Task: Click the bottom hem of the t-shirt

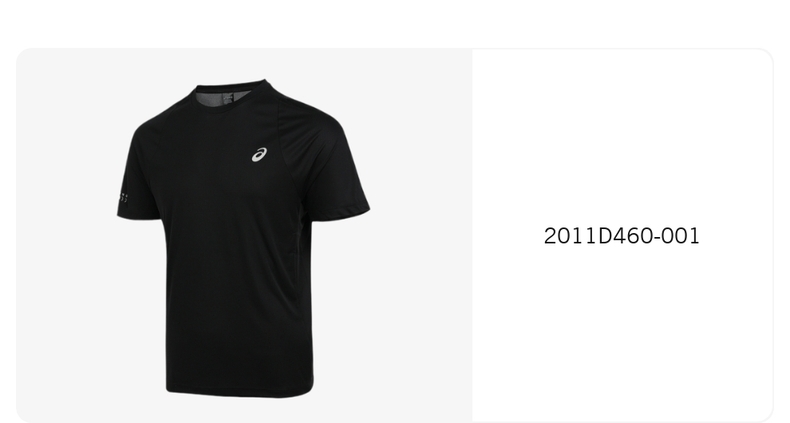Action: [240, 392]
